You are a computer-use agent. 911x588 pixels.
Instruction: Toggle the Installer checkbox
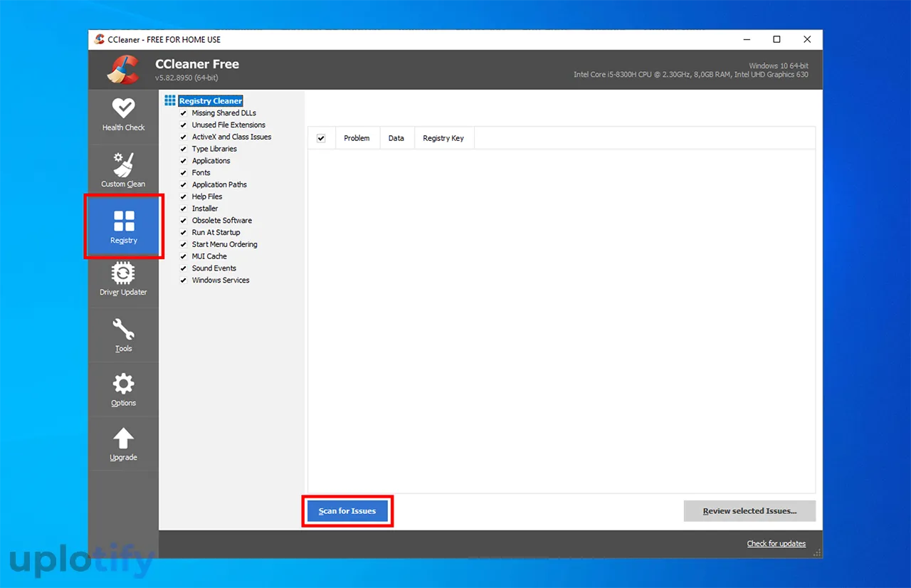[183, 209]
